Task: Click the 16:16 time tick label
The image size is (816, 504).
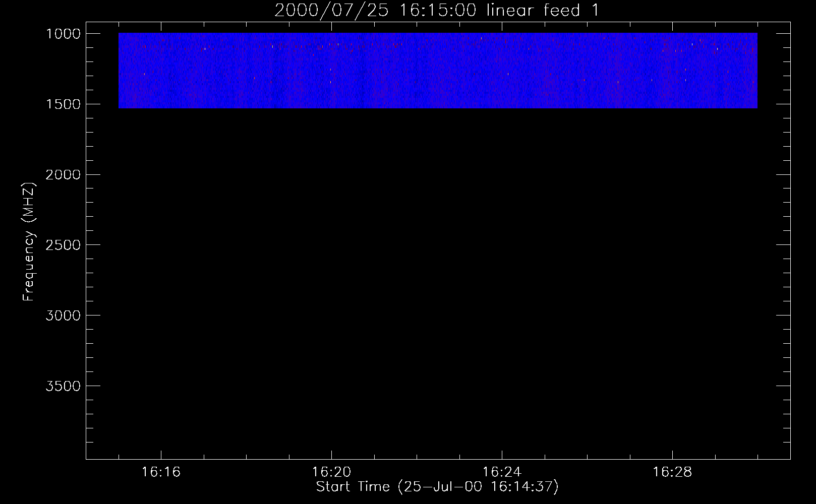Action: (x=161, y=472)
